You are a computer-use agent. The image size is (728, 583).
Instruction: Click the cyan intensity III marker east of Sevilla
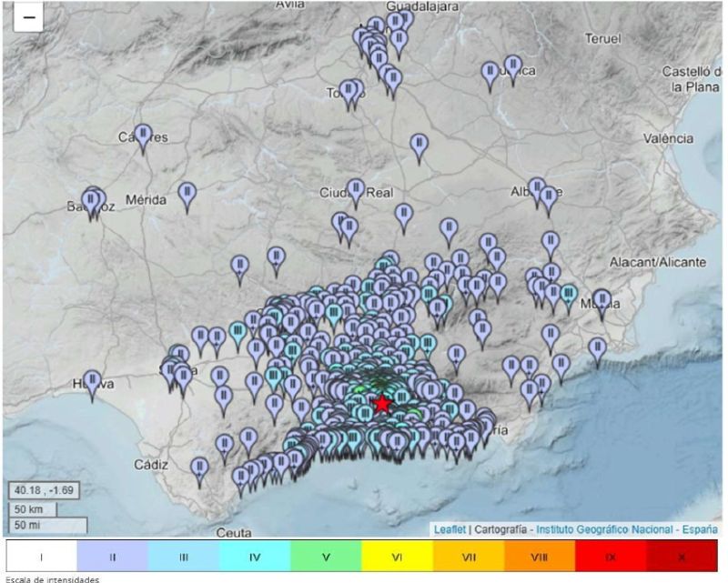pos(238,337)
